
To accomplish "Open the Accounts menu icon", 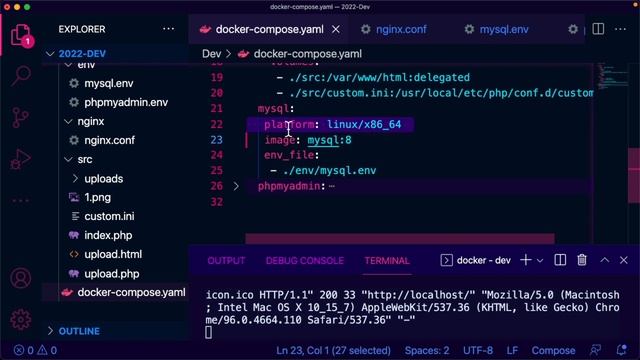I will click(x=20, y=278).
